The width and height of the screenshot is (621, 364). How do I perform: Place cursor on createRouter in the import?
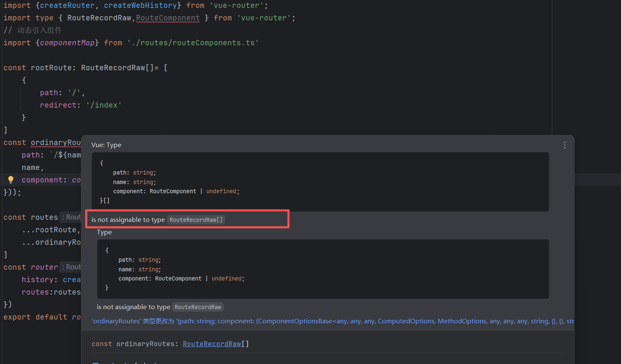pyautogui.click(x=67, y=5)
